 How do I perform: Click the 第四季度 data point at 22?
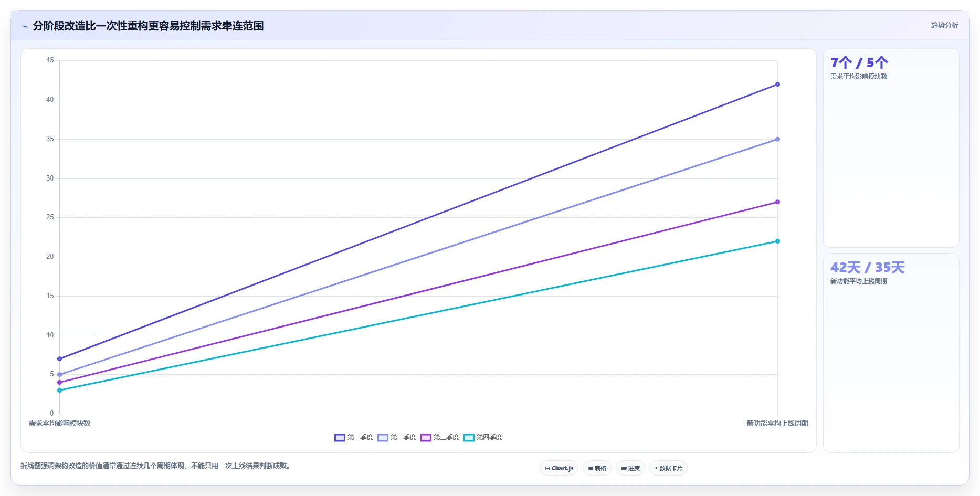[x=777, y=241]
